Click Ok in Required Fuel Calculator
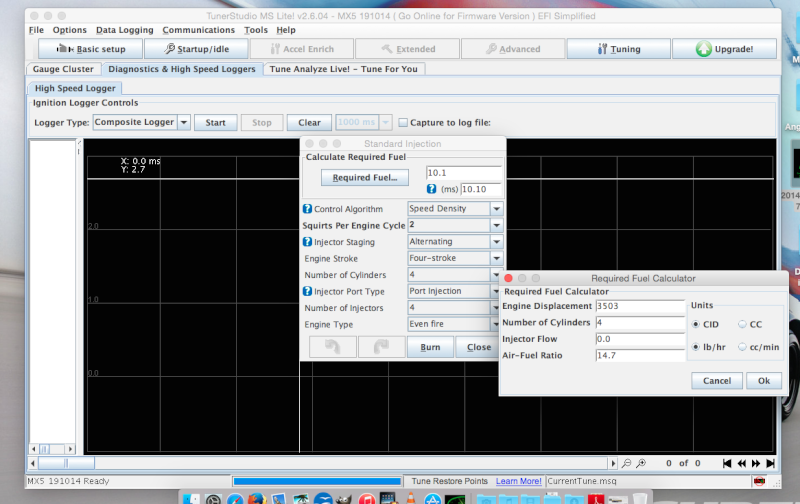The height and width of the screenshot is (504, 800). (x=764, y=381)
